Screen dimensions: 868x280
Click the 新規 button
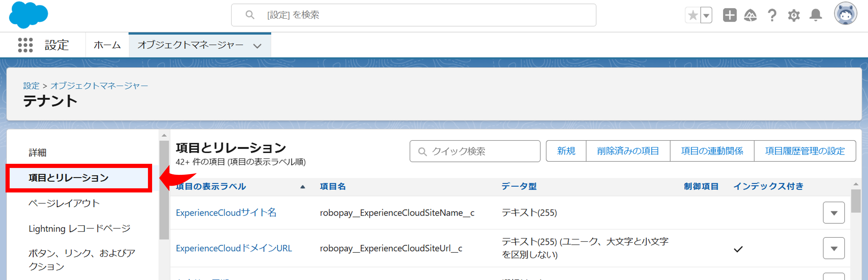(x=566, y=151)
